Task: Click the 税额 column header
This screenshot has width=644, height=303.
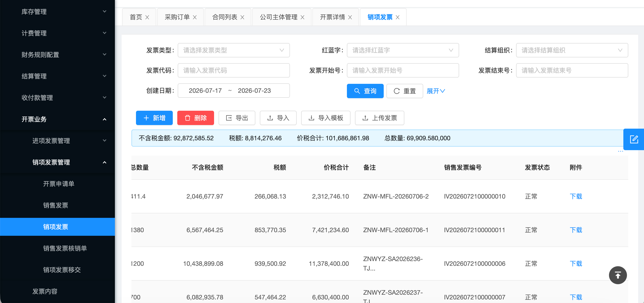Action: [x=280, y=167]
